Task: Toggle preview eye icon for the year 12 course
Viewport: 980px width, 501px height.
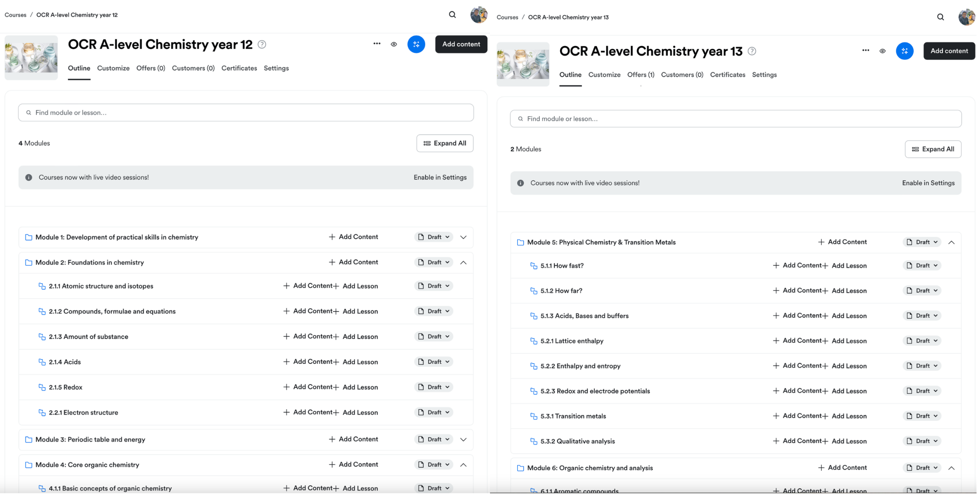Action: [x=394, y=44]
